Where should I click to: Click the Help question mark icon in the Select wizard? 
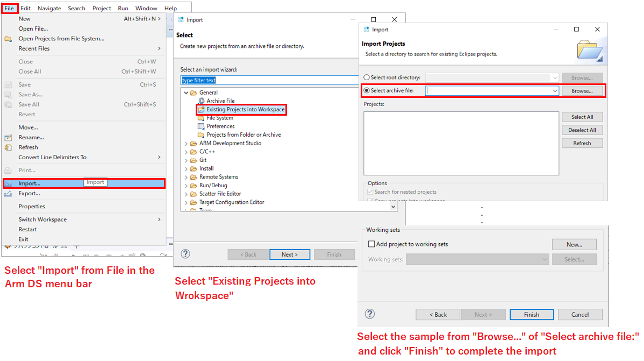[x=185, y=253]
